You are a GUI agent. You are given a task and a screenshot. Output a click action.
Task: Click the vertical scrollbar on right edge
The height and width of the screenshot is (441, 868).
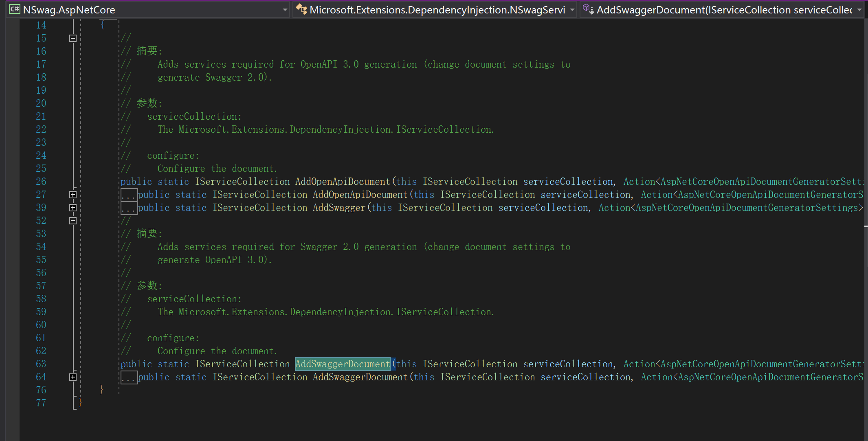tap(866, 163)
